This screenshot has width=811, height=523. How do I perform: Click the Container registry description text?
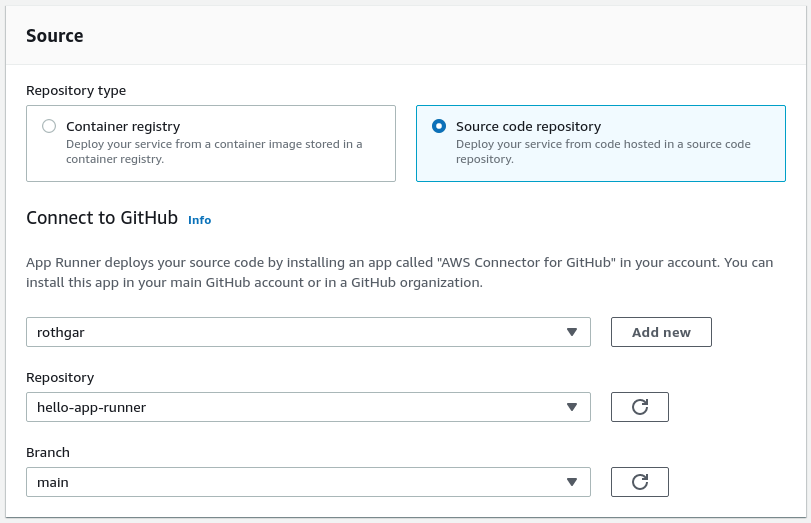pyautogui.click(x=214, y=151)
